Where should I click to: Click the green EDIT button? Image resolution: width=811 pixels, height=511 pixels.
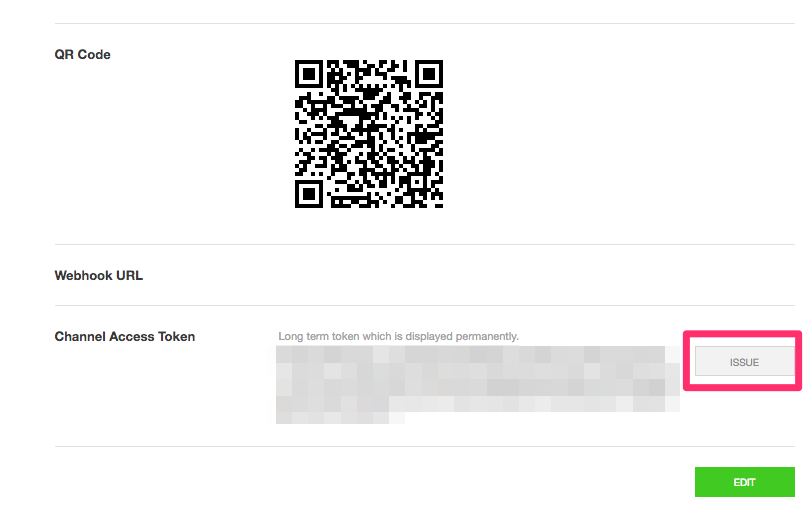744,482
